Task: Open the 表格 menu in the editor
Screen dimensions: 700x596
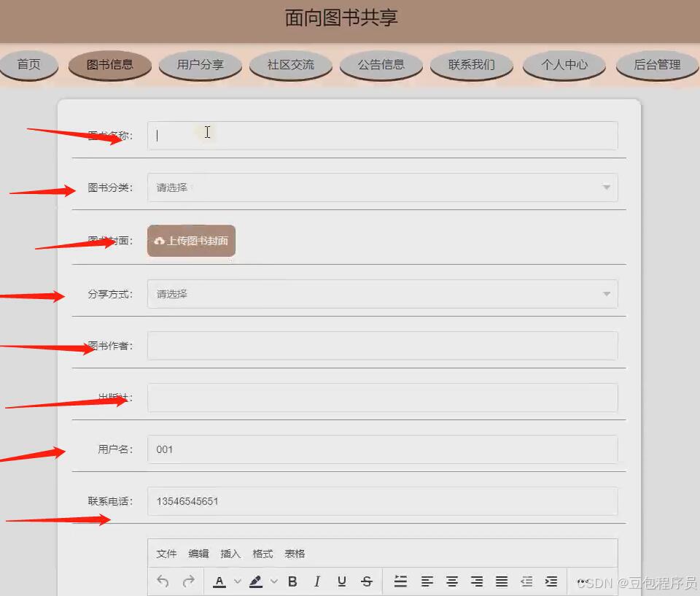Action: coord(295,554)
